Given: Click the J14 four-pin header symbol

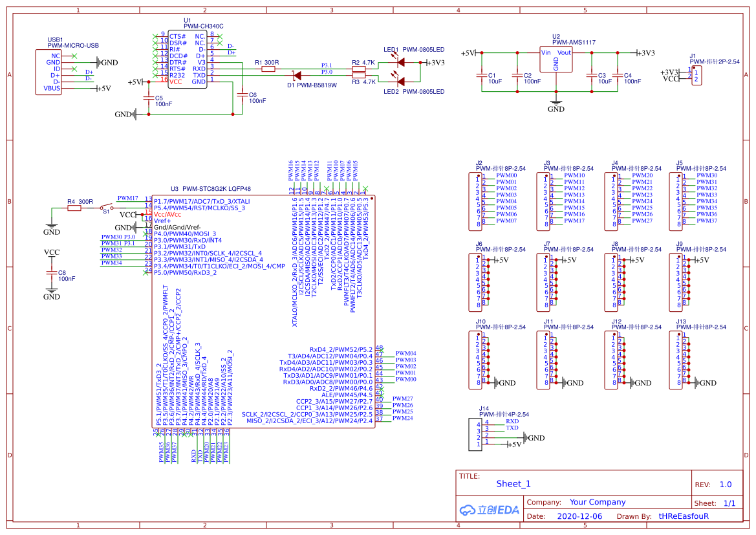Looking at the screenshot, I should pos(475,435).
